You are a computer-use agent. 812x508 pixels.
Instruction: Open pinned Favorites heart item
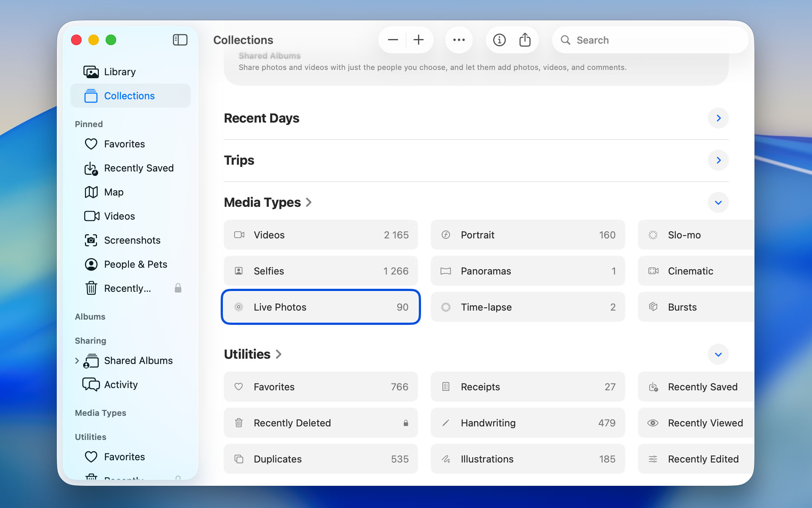pyautogui.click(x=130, y=144)
